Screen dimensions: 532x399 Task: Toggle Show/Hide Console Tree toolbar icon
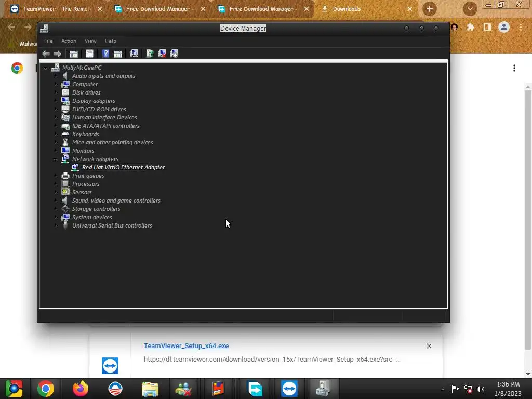[74, 54]
